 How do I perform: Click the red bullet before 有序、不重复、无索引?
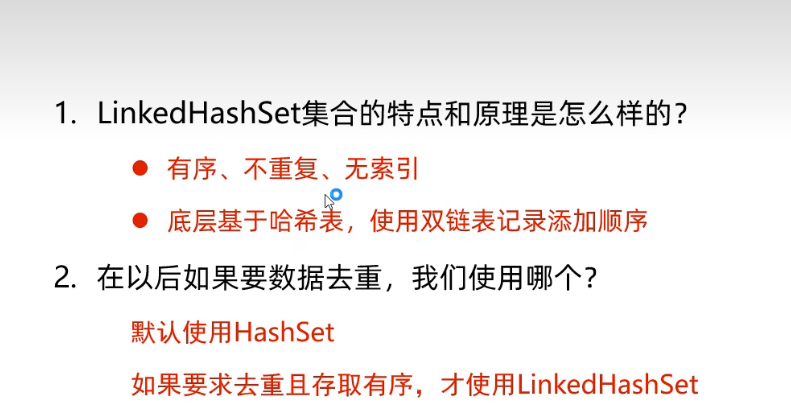click(140, 168)
